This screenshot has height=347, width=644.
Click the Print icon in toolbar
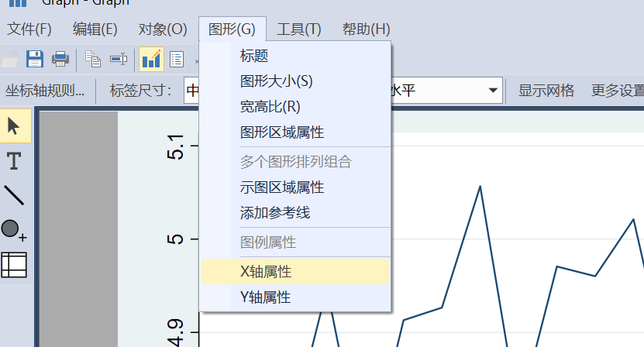click(x=60, y=59)
